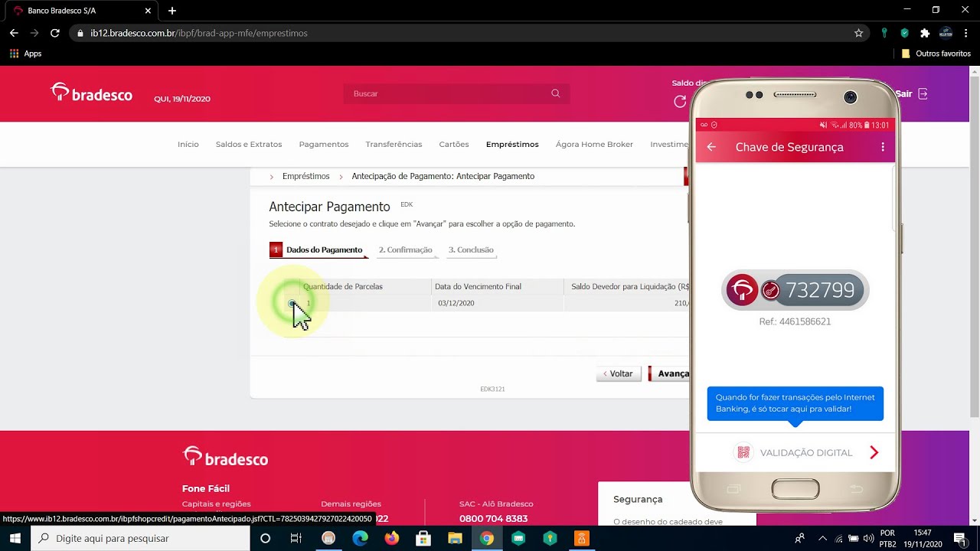
Task: Open the notification center icon
Action: [x=959, y=538]
